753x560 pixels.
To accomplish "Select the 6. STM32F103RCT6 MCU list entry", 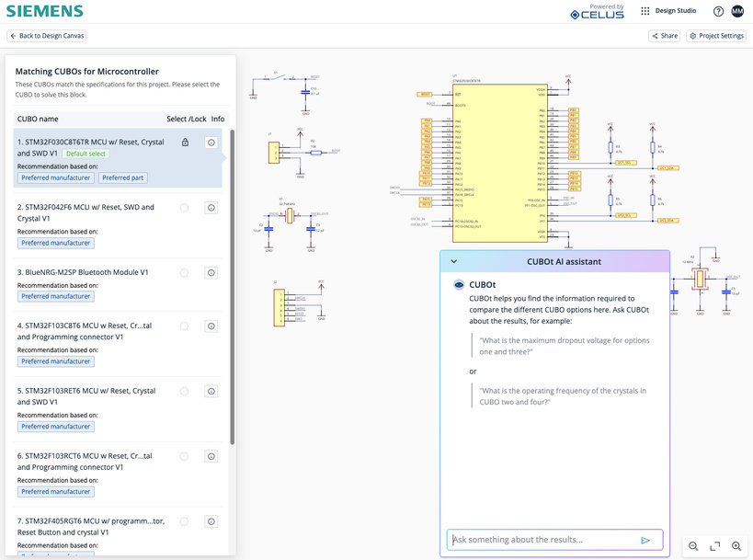I will pos(118,474).
